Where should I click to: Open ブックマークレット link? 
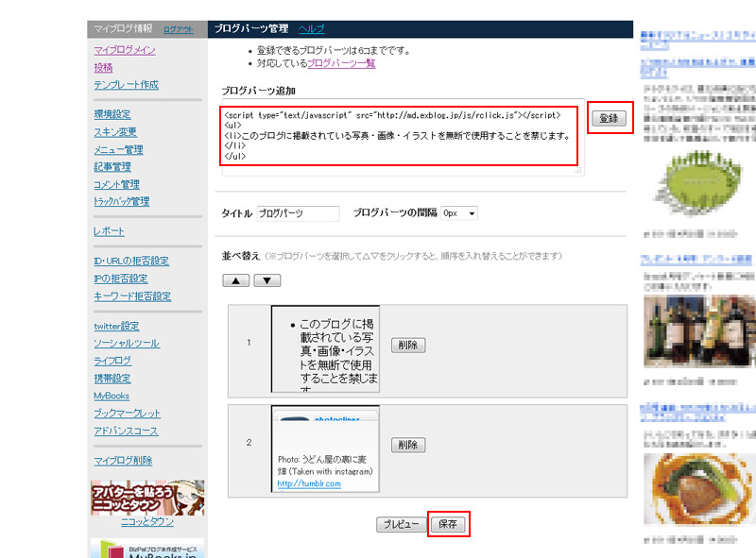127,413
